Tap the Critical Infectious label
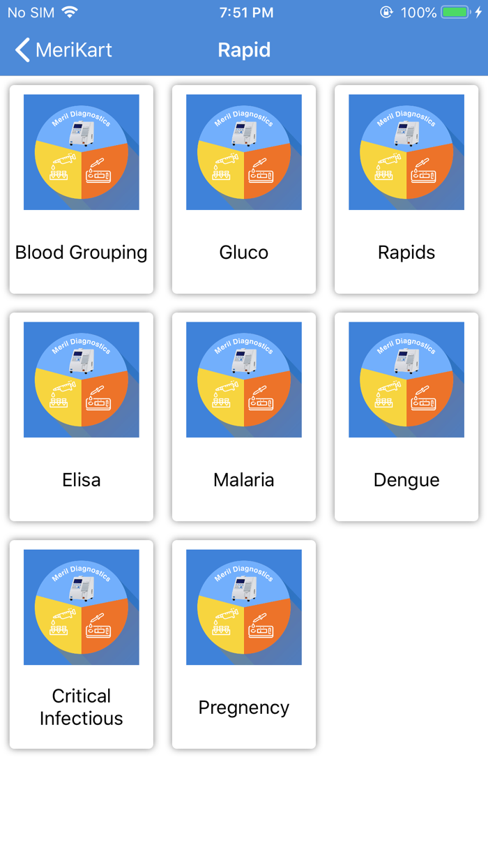 click(82, 707)
